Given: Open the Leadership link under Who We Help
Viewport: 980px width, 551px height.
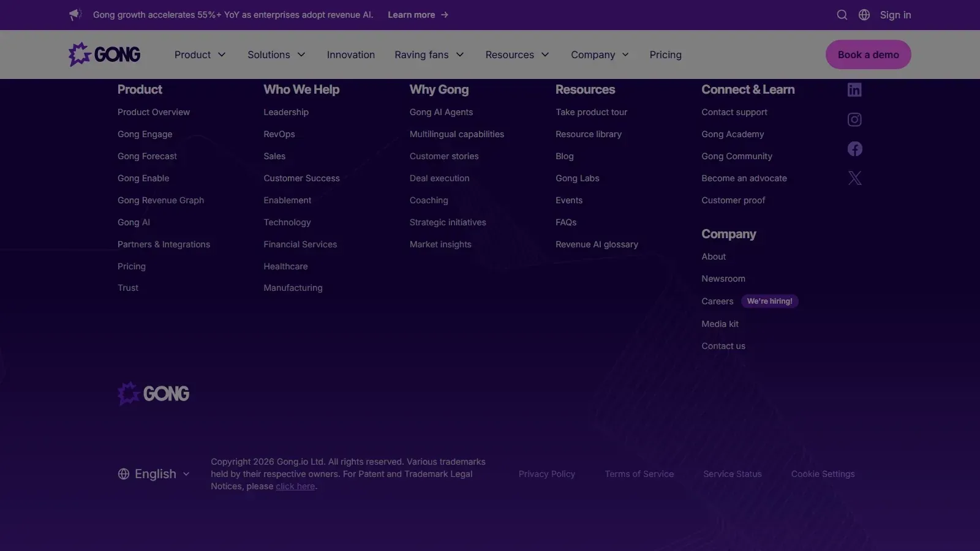Looking at the screenshot, I should tap(286, 112).
